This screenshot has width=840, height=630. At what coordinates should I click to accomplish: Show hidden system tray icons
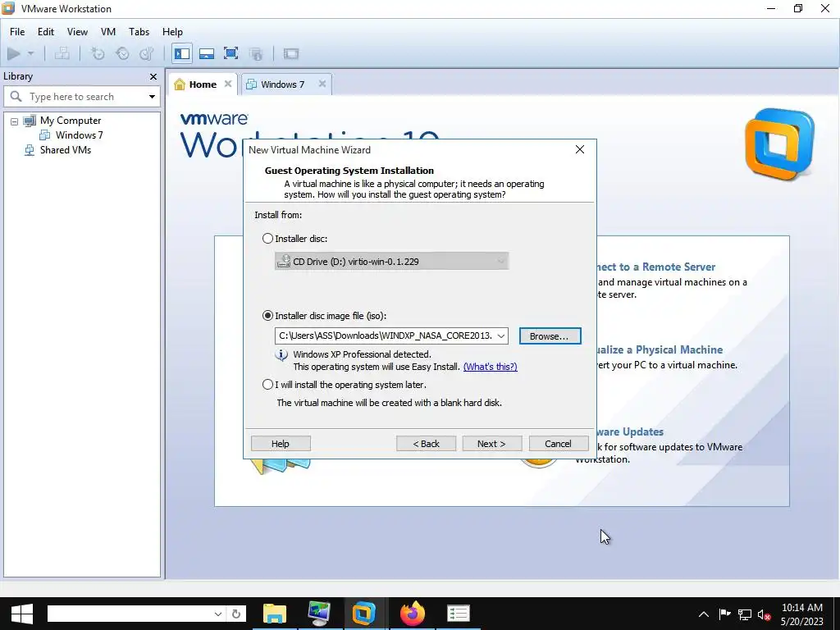704,614
